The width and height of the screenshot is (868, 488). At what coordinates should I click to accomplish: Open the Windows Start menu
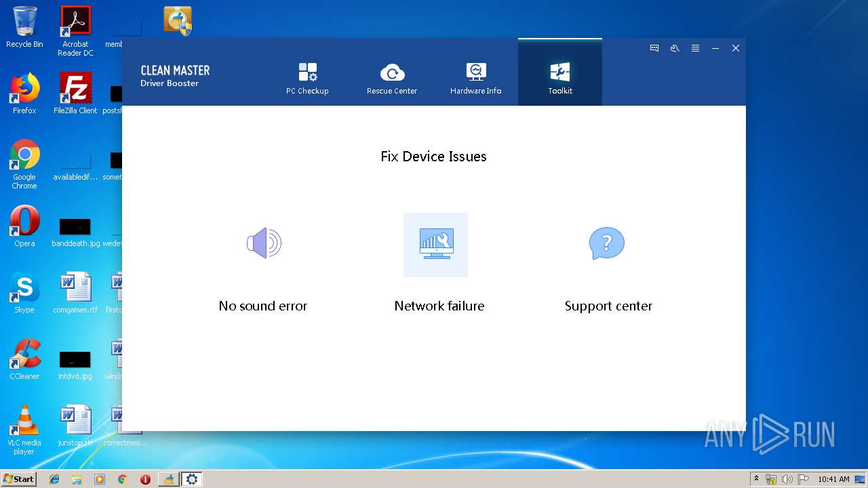click(x=18, y=479)
